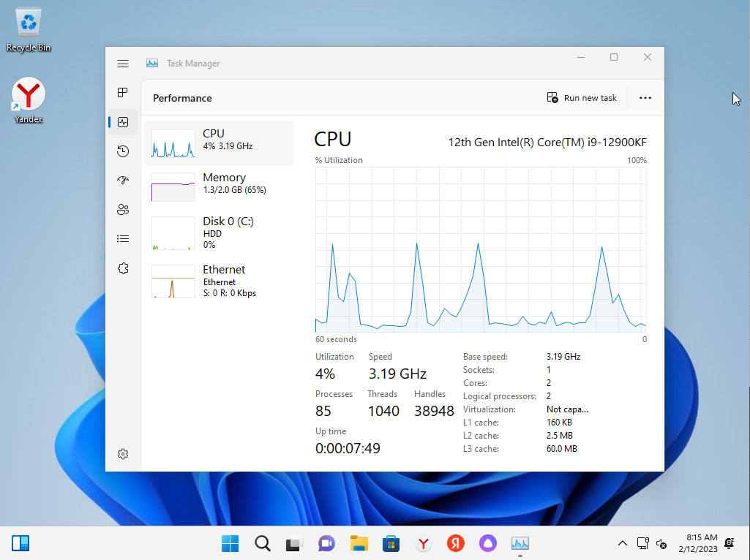Viewport: 750px width, 560px height.
Task: Select the Memory performance item
Action: [x=219, y=187]
